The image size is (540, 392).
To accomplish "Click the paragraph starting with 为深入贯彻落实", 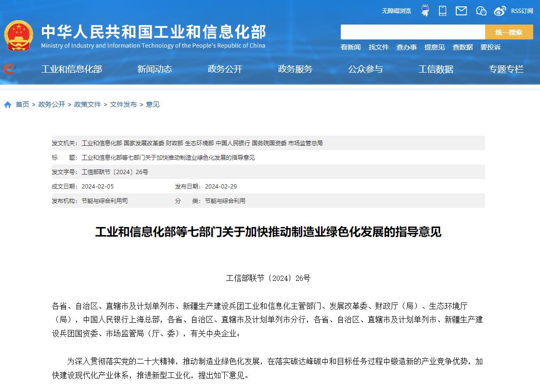I will pos(268,368).
